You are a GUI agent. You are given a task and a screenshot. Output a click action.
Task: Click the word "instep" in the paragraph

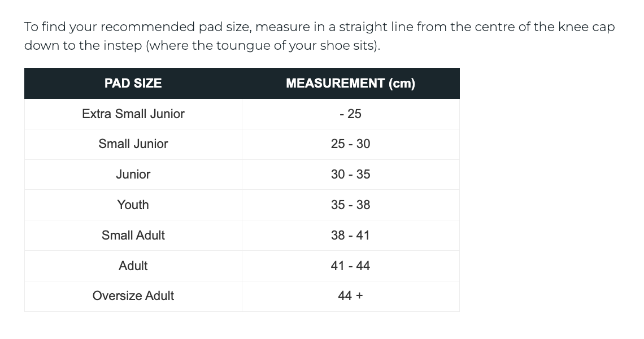pos(123,46)
